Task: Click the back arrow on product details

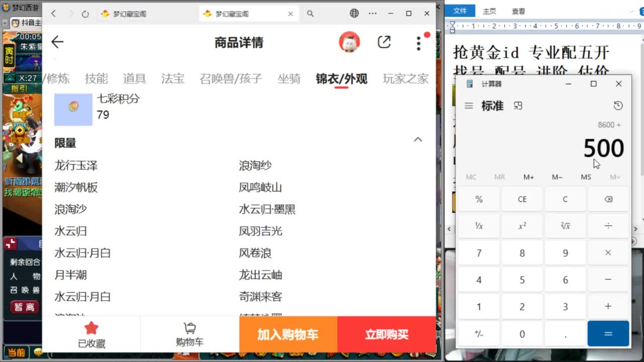Action: point(57,42)
